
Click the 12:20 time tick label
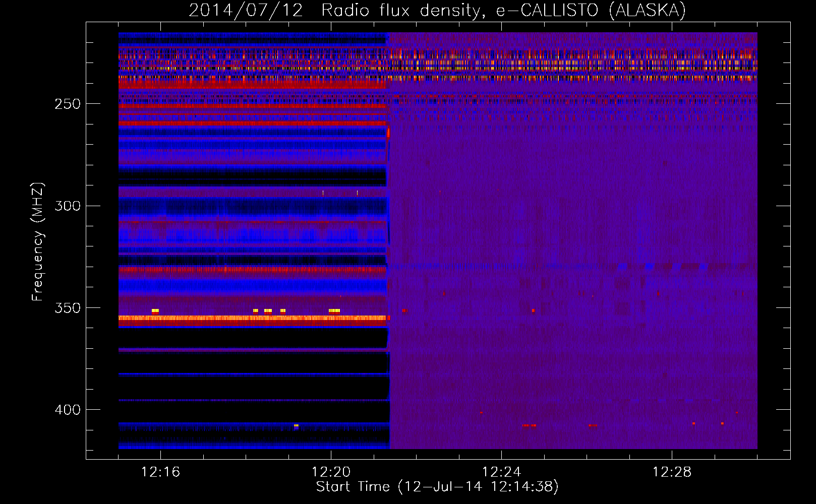tap(331, 472)
